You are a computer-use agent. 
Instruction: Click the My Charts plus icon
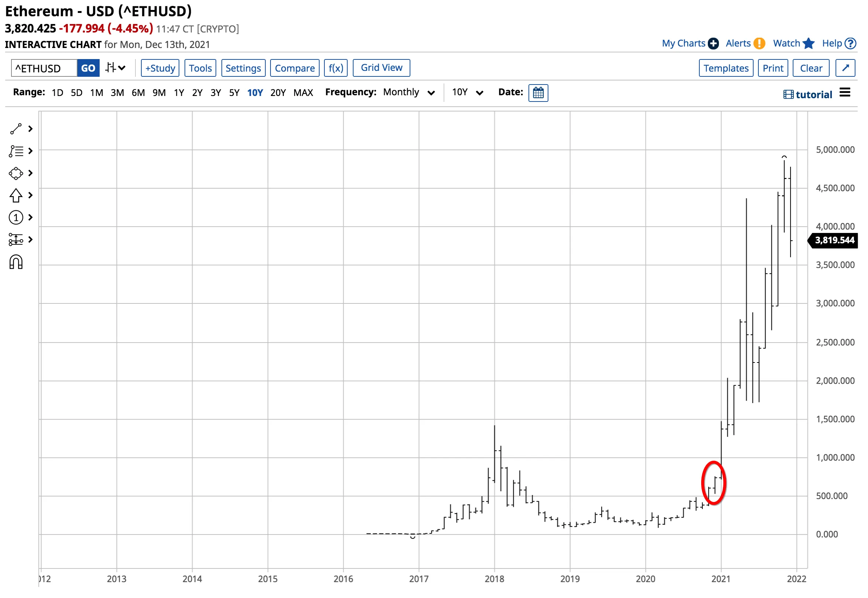(714, 44)
